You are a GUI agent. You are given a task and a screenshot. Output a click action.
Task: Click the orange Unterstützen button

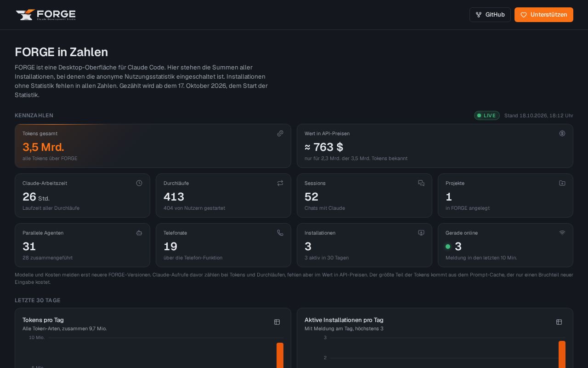pos(544,15)
